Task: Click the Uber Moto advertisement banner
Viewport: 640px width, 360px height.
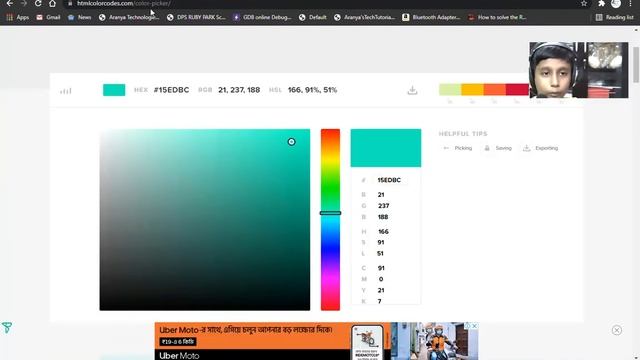Action: pyautogui.click(x=316, y=341)
